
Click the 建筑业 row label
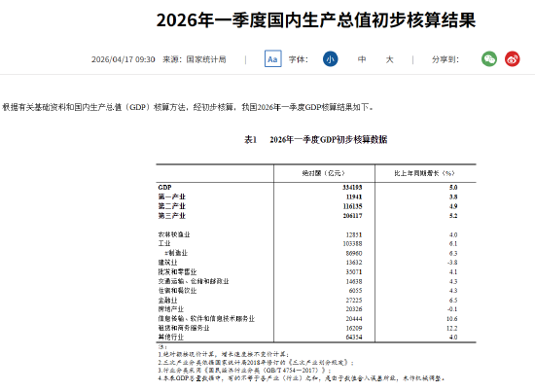pyautogui.click(x=167, y=263)
